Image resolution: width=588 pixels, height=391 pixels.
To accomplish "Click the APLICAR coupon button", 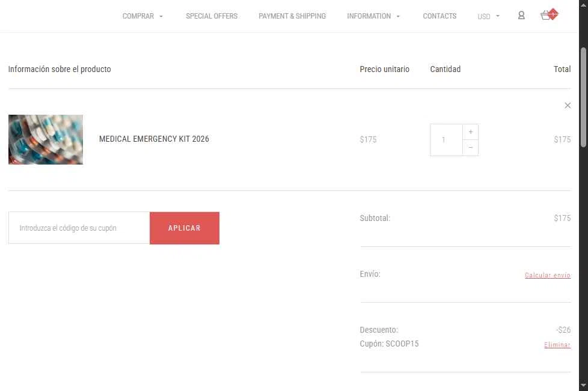I will [185, 228].
